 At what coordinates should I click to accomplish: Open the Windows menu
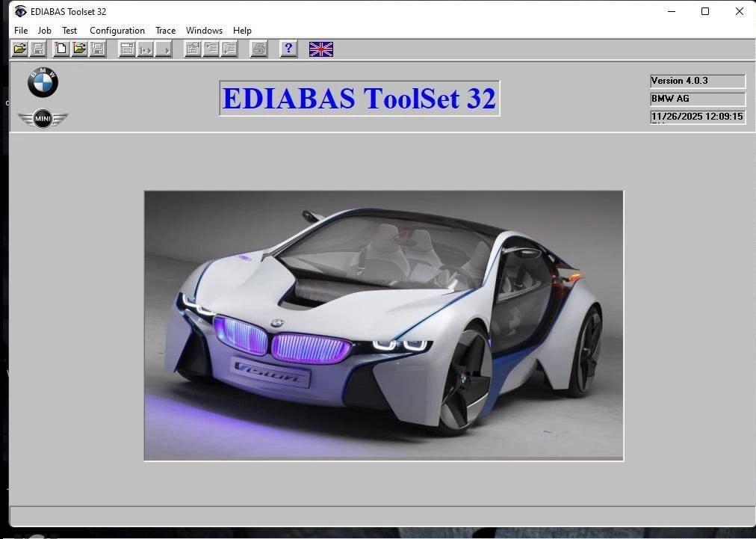(205, 31)
